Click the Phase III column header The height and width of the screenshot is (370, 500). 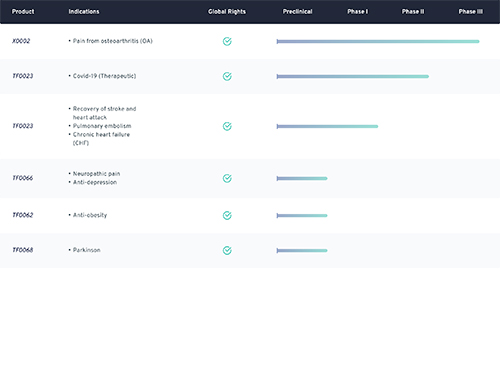tap(471, 12)
